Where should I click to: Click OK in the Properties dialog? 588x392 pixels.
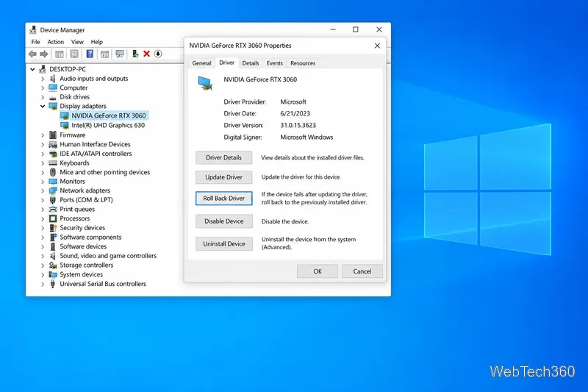[318, 271]
